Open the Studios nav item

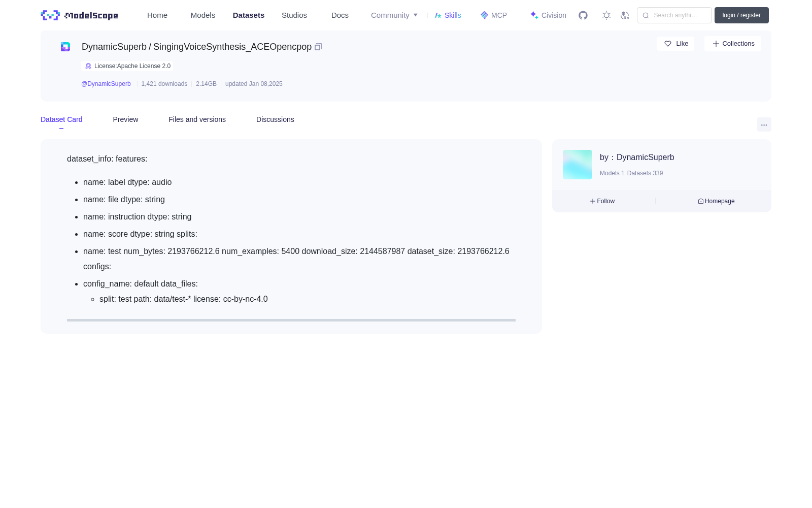[294, 15]
